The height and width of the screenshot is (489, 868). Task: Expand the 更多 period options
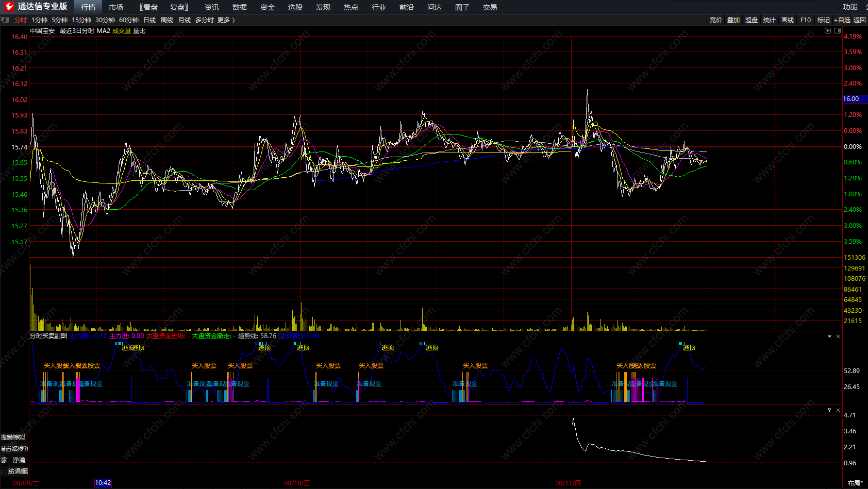(226, 20)
